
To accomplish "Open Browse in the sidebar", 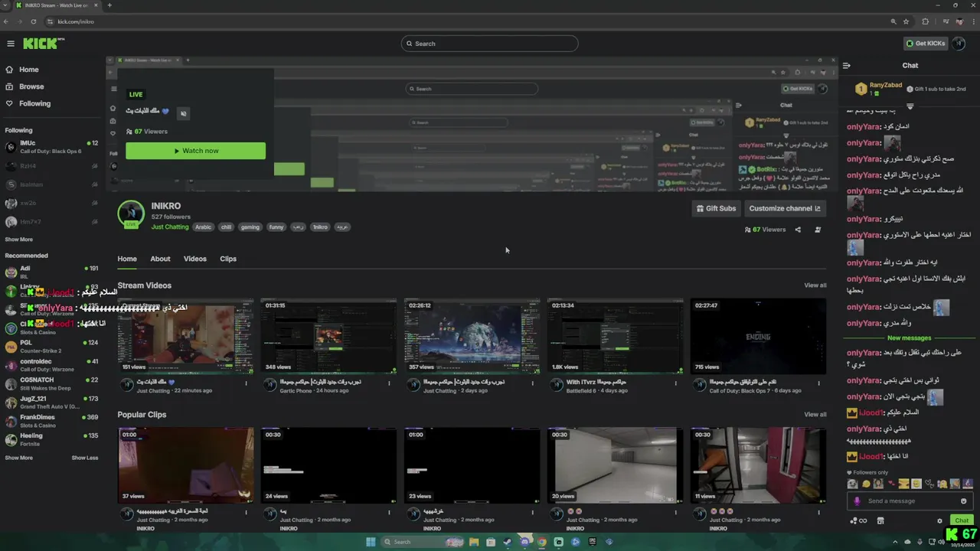I will [x=31, y=86].
